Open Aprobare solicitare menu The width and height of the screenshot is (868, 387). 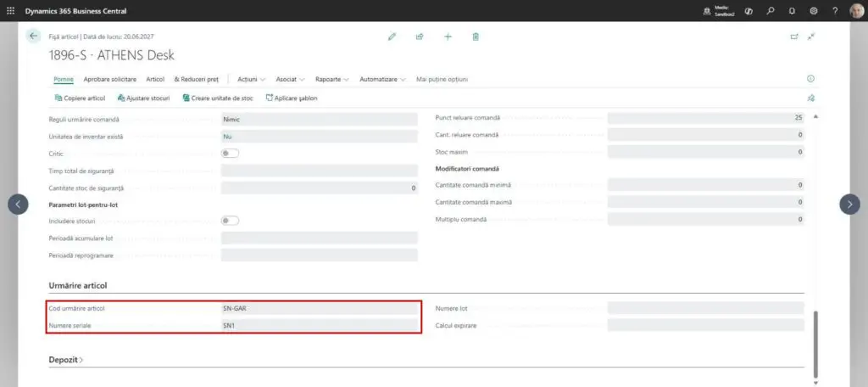109,79
